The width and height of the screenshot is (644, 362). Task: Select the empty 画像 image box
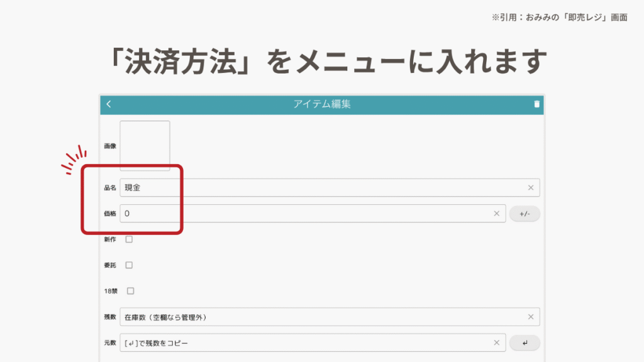click(x=145, y=145)
